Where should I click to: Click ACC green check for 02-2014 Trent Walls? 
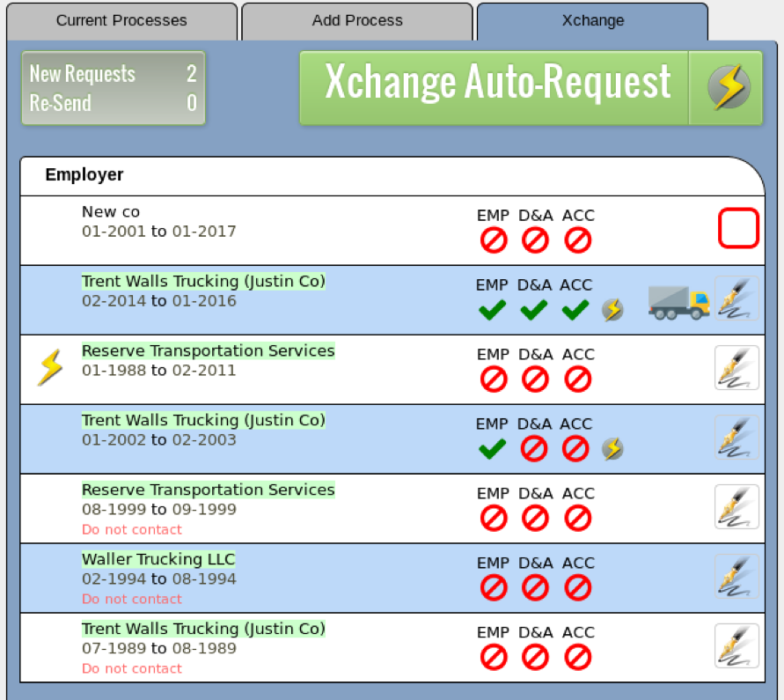click(575, 310)
